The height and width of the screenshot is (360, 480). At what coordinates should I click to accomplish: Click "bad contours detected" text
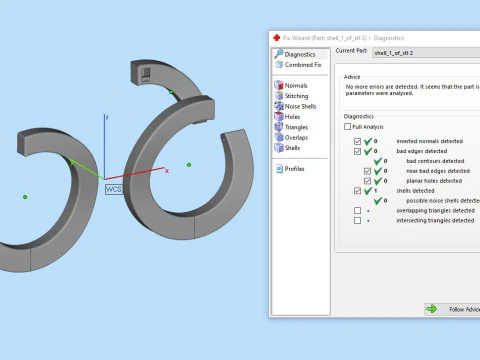(x=435, y=161)
